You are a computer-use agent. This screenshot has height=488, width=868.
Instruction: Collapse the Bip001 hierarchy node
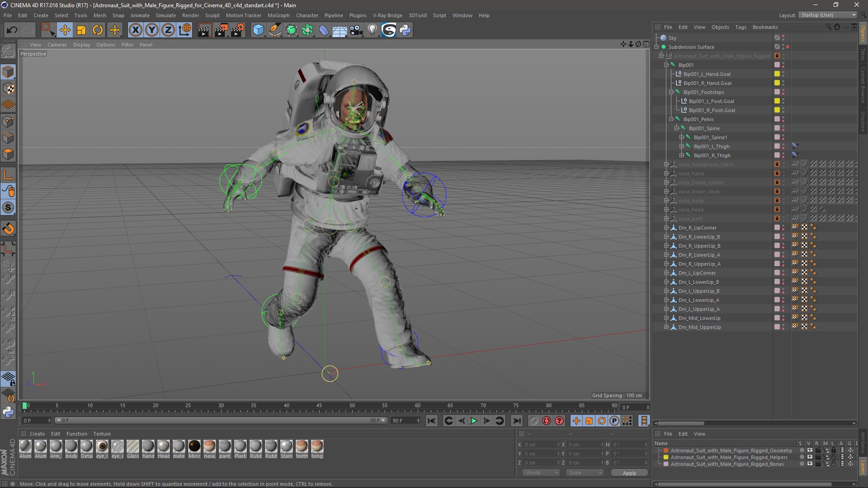tap(666, 65)
